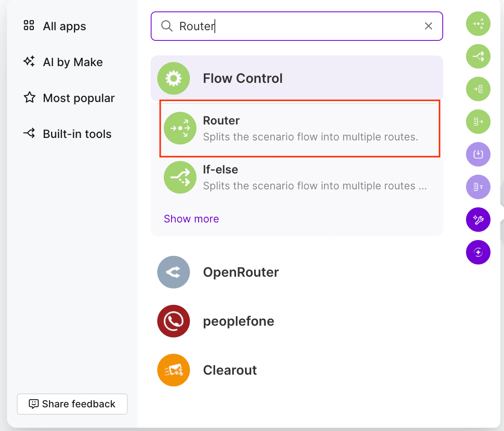Select the Router module from results

(x=299, y=128)
